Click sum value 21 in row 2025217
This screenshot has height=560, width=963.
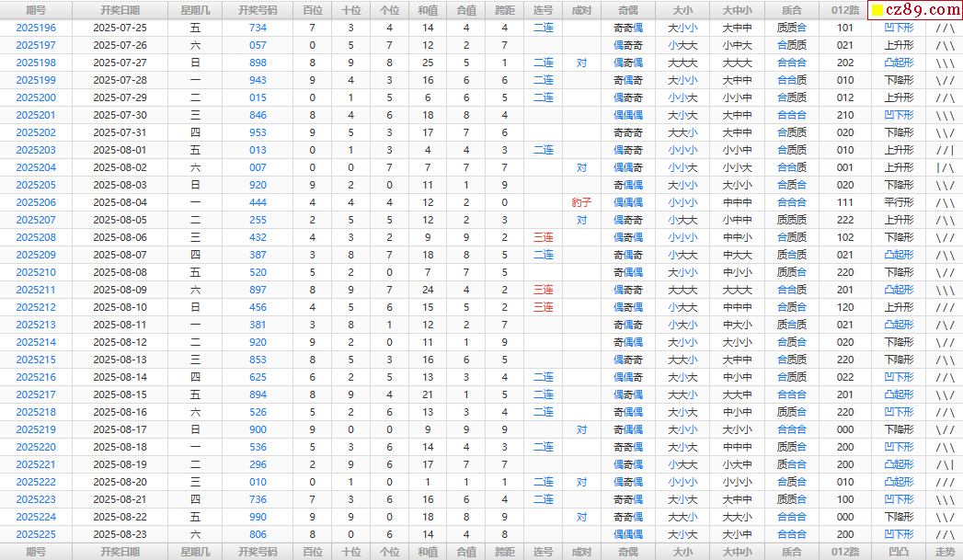pyautogui.click(x=428, y=394)
